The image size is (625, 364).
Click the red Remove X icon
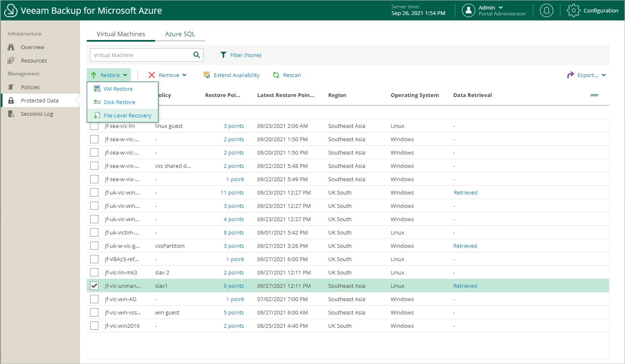click(x=152, y=75)
